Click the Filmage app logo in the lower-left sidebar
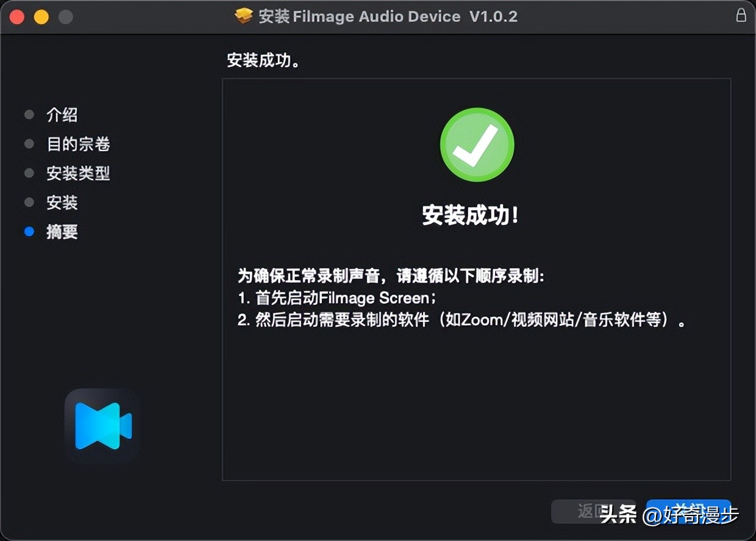Screen dimensions: 756x541 click(x=101, y=426)
